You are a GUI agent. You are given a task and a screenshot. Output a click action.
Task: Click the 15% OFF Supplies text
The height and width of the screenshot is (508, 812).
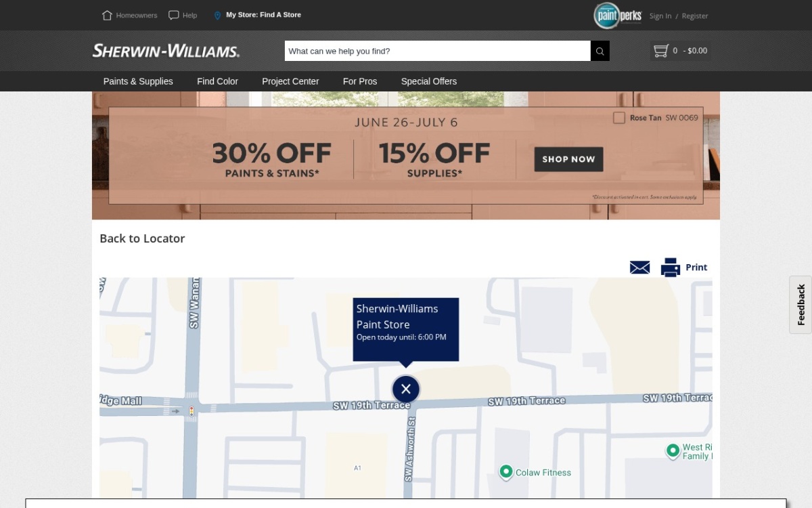click(434, 159)
